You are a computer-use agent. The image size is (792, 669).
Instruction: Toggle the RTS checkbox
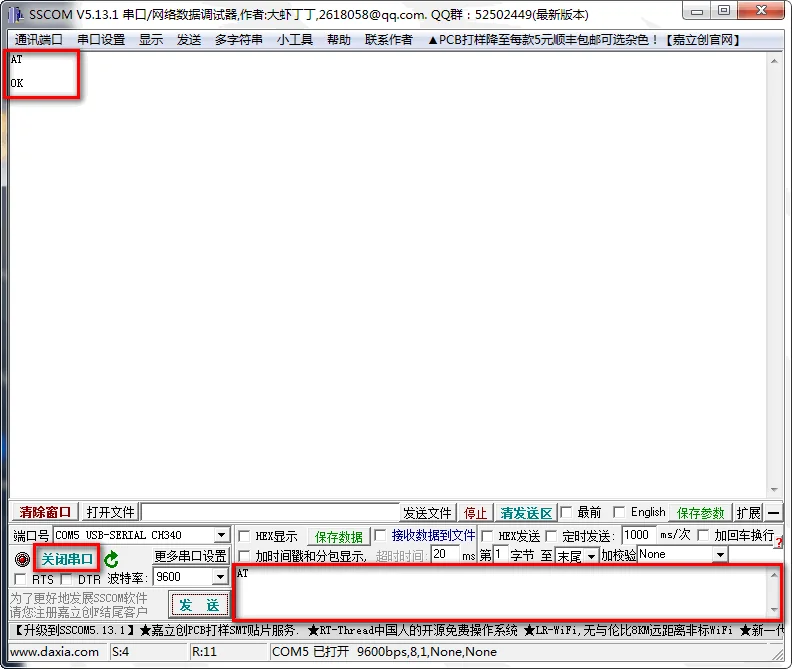pos(20,579)
